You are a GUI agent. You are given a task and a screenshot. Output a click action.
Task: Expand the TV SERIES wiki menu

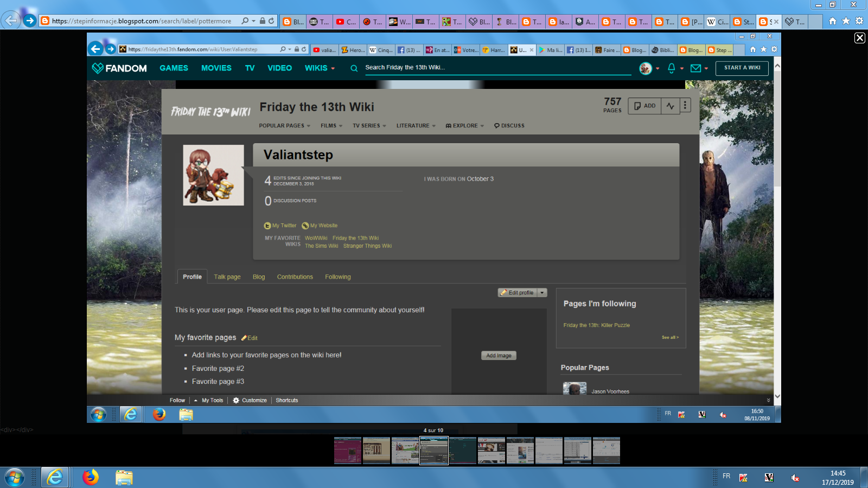tap(369, 126)
